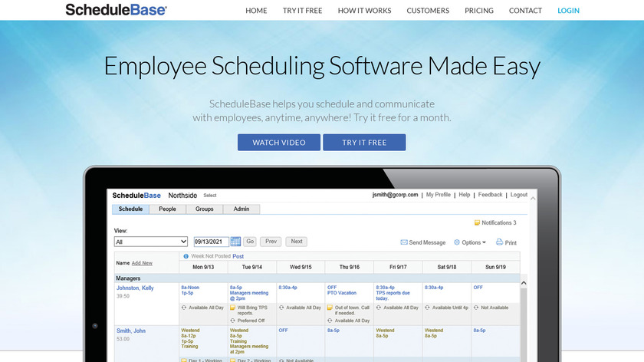644x362 pixels.
Task: Click the Week Not Posted info icon
Action: (x=186, y=256)
